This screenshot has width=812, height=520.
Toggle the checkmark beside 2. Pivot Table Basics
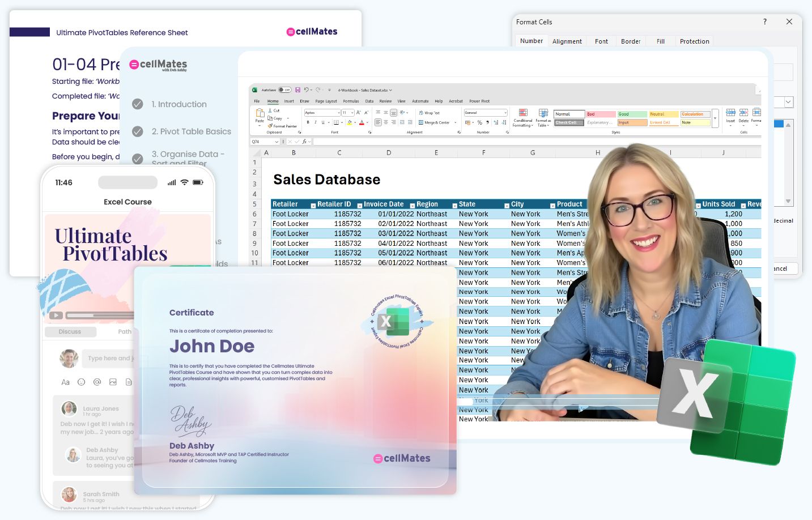(x=137, y=131)
